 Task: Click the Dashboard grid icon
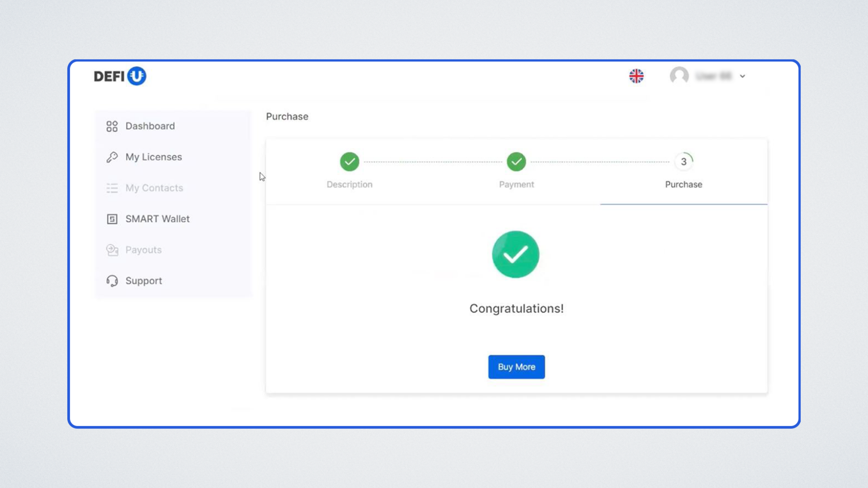click(x=112, y=126)
